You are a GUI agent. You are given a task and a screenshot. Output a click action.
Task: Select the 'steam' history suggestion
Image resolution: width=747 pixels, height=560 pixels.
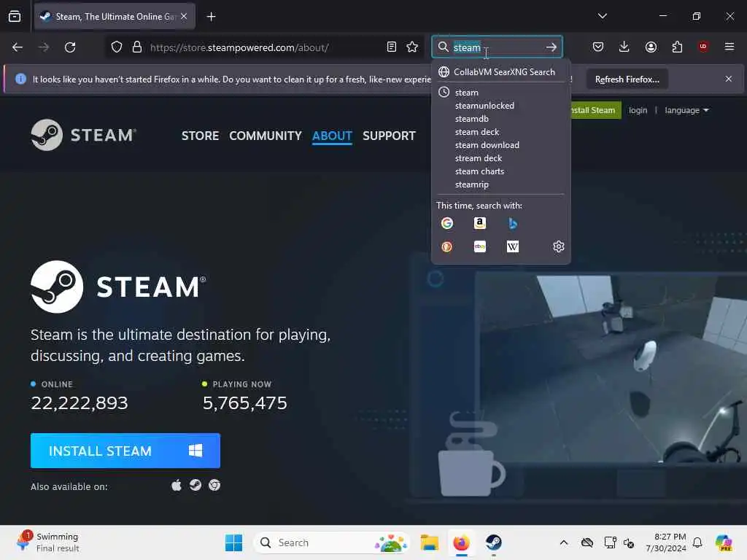[x=500, y=93]
